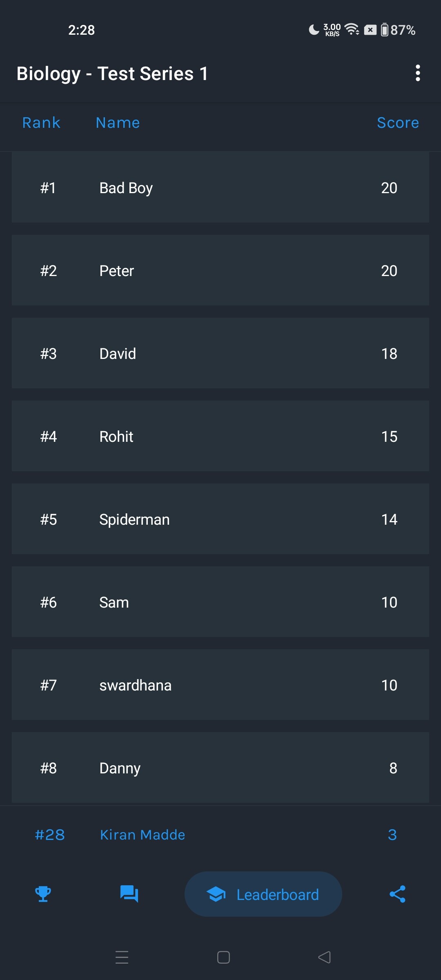Tap the share icon in bottom bar
The width and height of the screenshot is (441, 980).
point(397,894)
